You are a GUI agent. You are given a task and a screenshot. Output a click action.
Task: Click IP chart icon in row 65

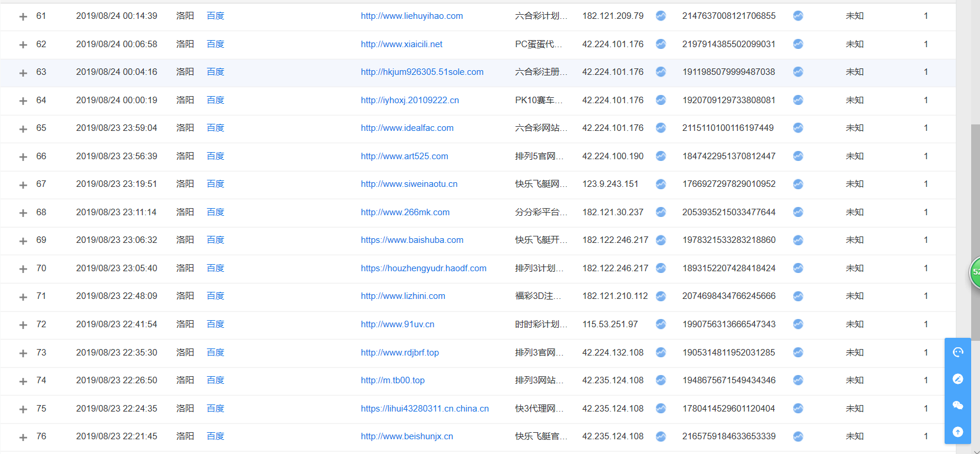click(661, 128)
